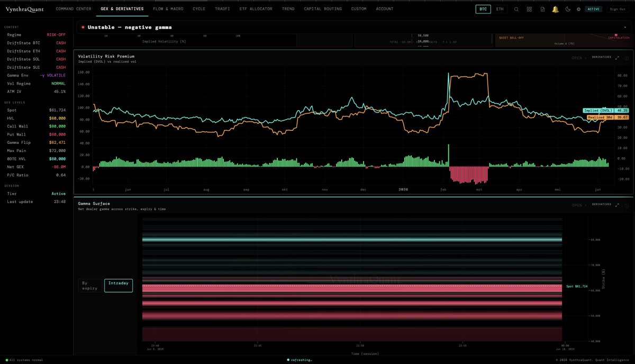This screenshot has width=635, height=364.
Task: Show info for Volatility Risk Premium panel
Action: click(x=627, y=58)
